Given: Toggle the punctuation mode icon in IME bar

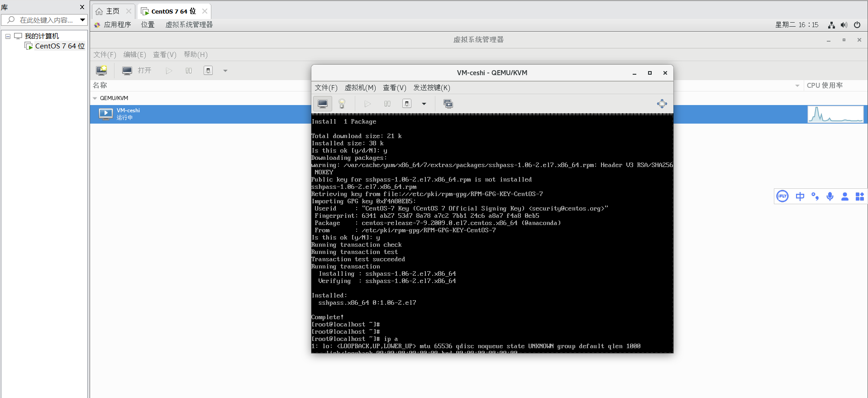Looking at the screenshot, I should 815,196.
